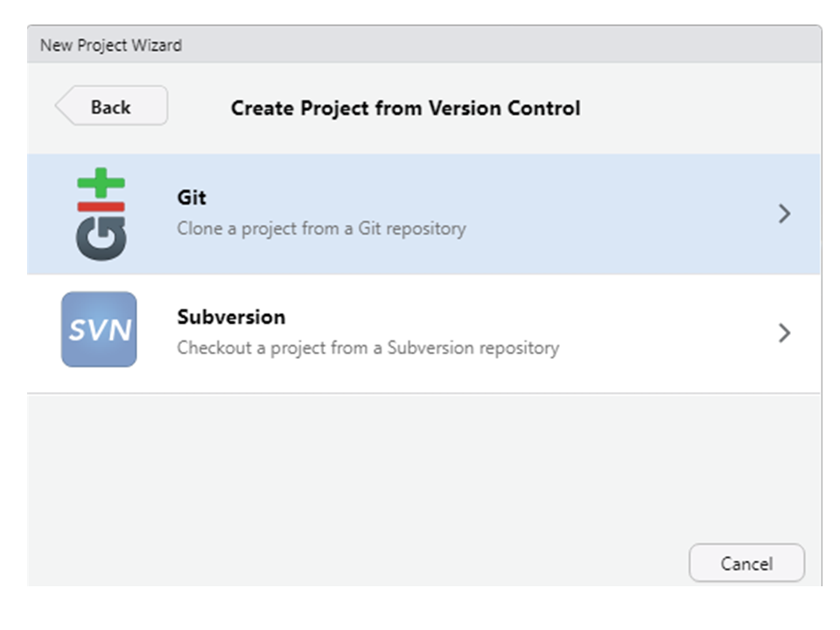
Task: Select the Subversion heading text
Action: pyautogui.click(x=231, y=317)
